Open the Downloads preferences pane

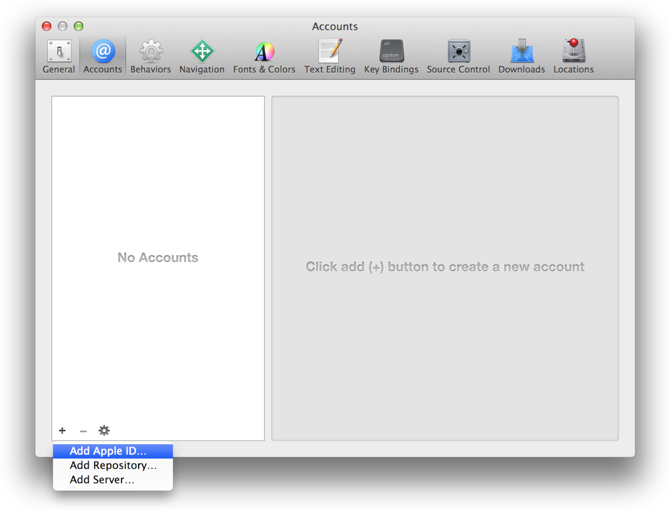(x=521, y=56)
